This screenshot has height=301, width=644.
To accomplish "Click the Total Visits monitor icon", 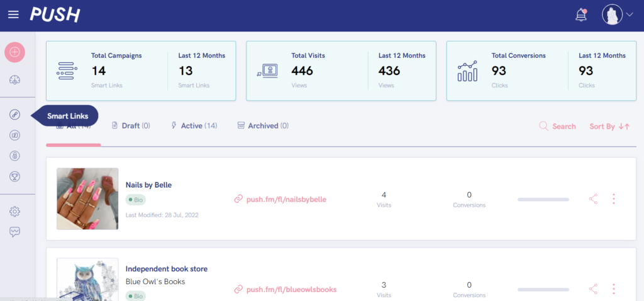I will coord(267,71).
